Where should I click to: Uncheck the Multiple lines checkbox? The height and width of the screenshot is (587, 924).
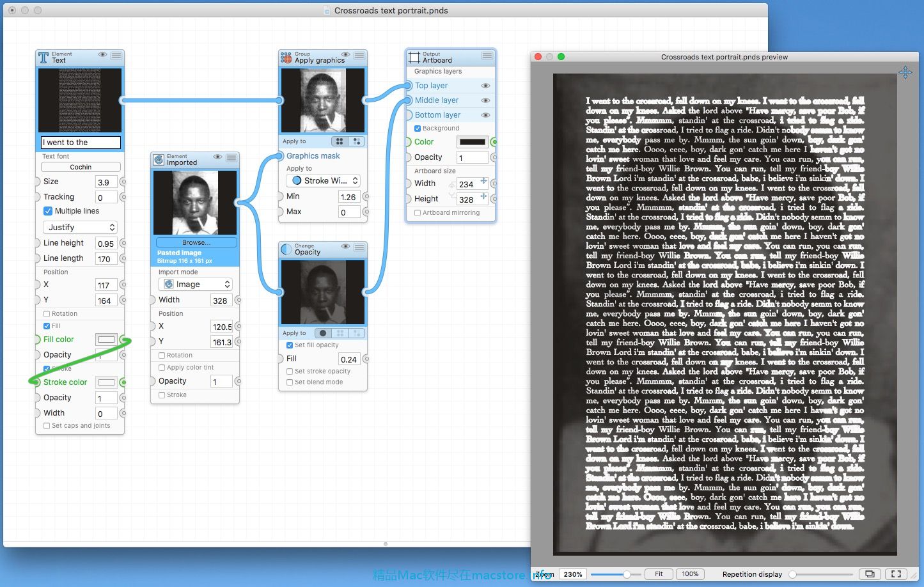pyautogui.click(x=48, y=211)
